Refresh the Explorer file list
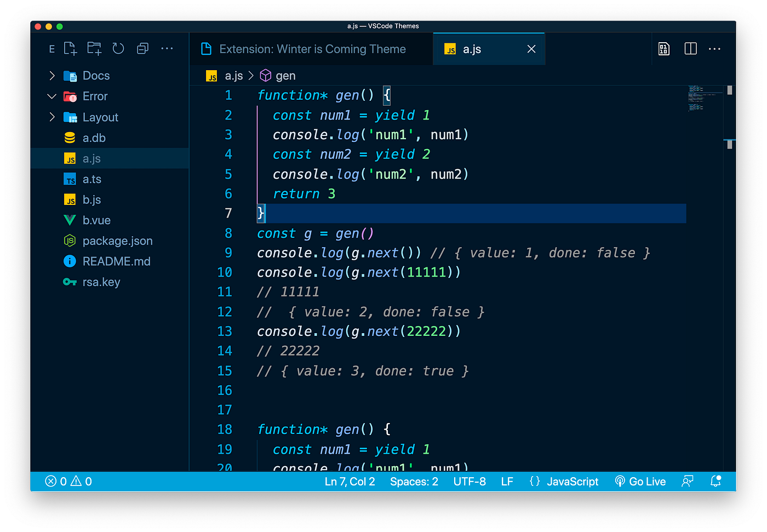 [x=118, y=48]
